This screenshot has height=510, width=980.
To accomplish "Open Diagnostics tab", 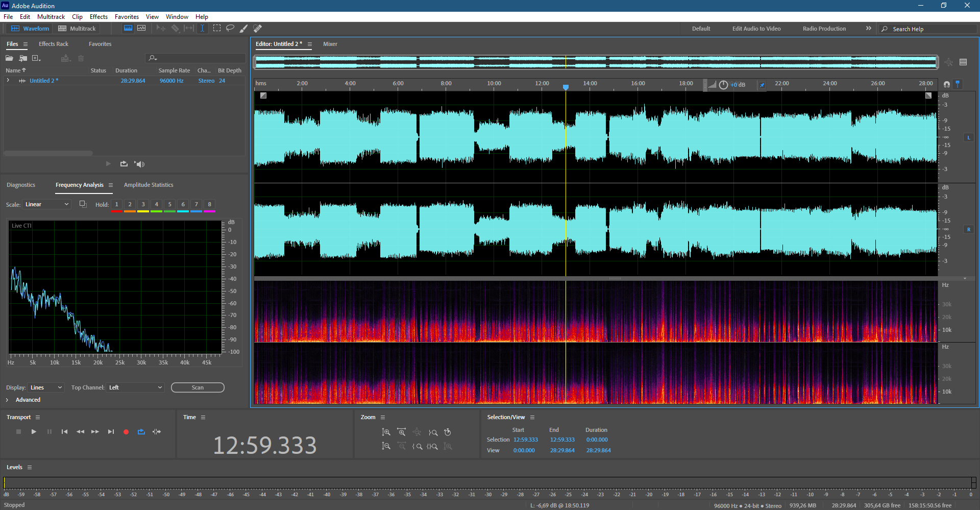I will point(21,185).
